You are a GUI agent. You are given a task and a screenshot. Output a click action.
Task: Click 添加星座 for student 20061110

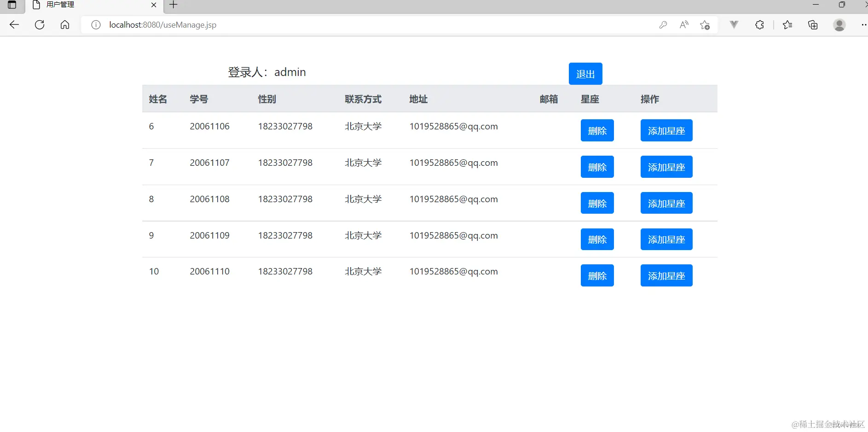pos(666,275)
